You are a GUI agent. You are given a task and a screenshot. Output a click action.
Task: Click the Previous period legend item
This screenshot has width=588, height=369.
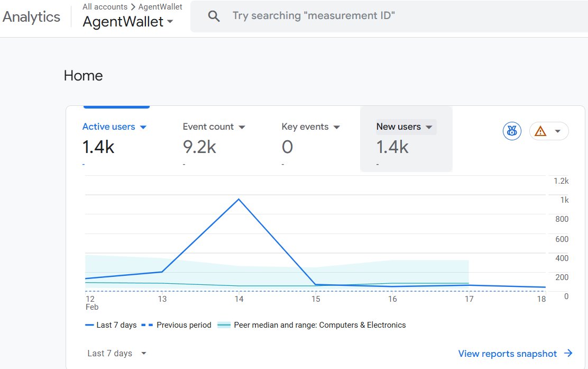click(x=177, y=325)
